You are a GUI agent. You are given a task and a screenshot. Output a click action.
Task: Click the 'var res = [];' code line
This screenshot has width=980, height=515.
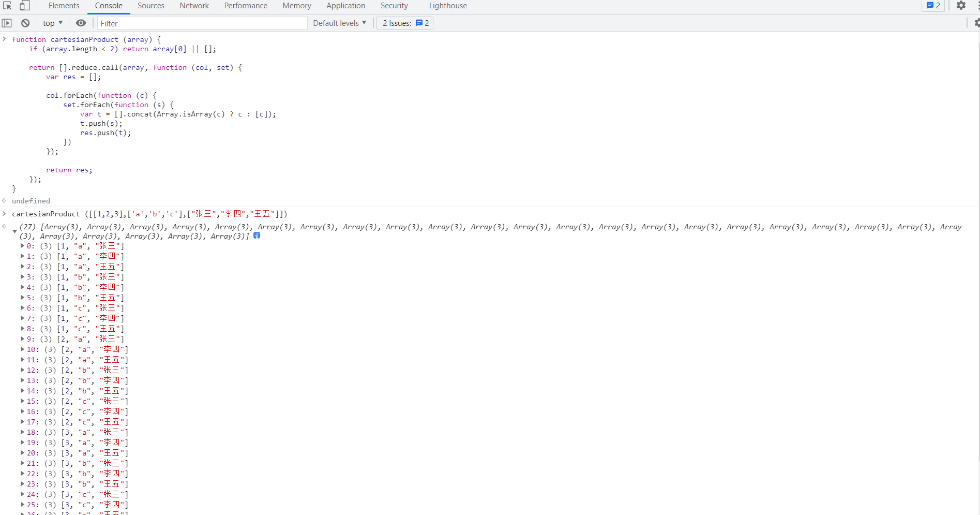(73, 77)
